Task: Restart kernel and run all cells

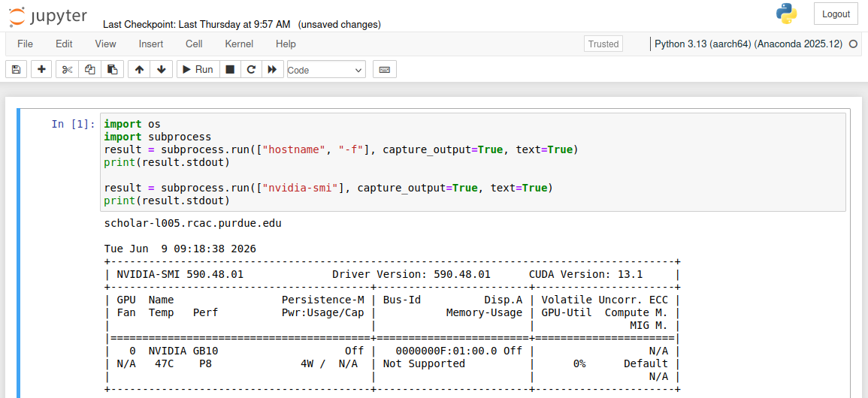Action: [x=272, y=70]
